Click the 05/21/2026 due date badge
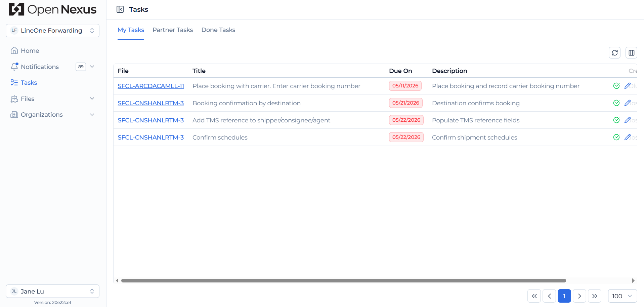Screen dimensions: 644x307 point(406,103)
